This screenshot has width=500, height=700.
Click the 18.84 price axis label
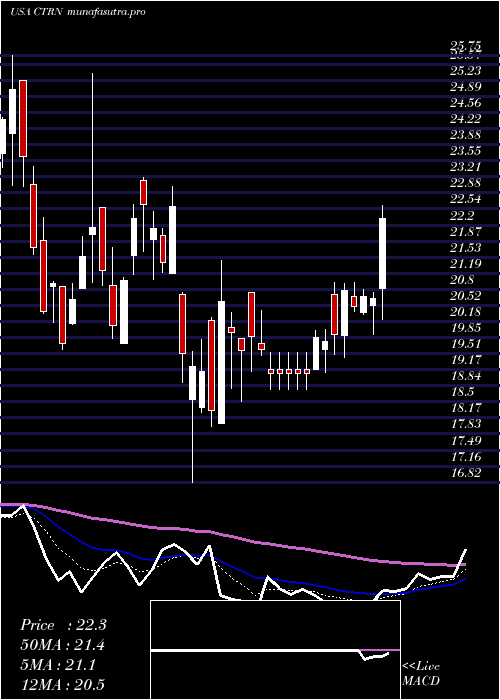pos(466,376)
